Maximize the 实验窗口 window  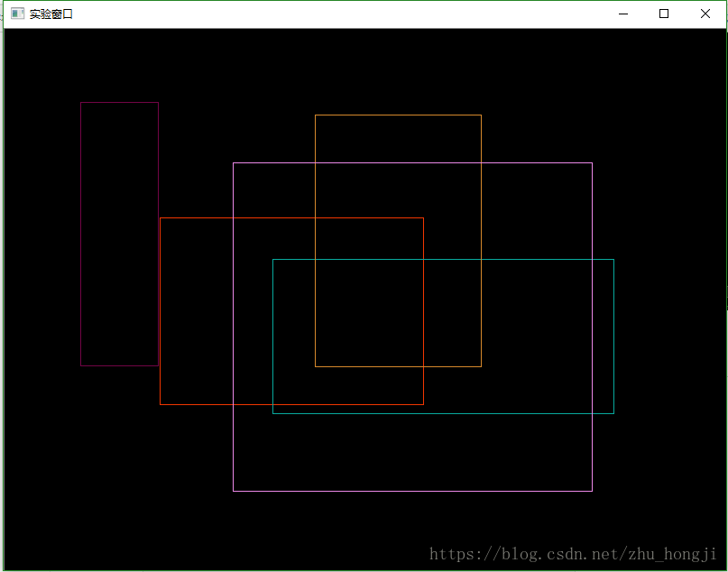coord(664,14)
